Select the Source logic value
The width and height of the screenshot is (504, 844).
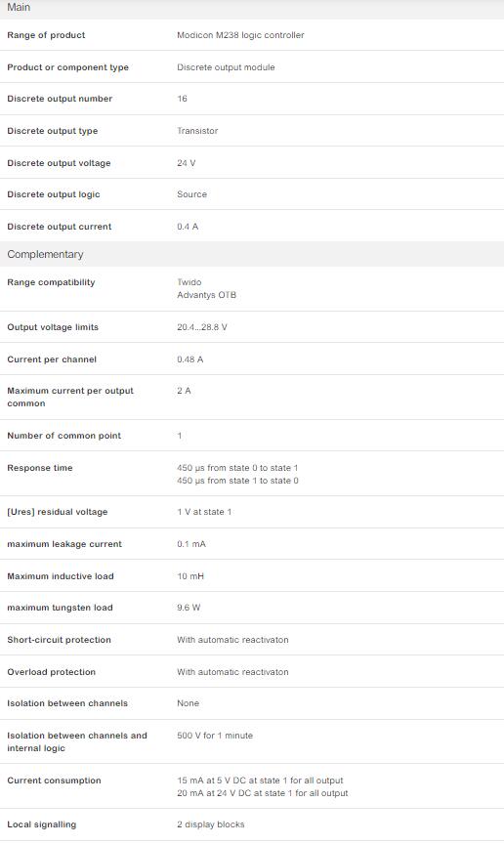tap(191, 194)
